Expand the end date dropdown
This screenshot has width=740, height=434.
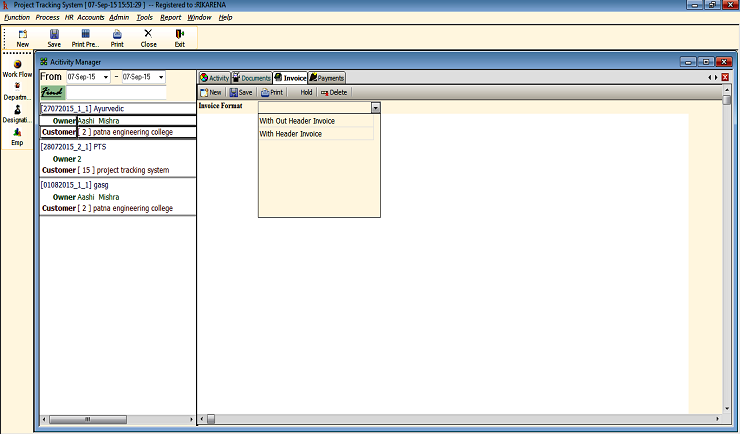click(160, 77)
